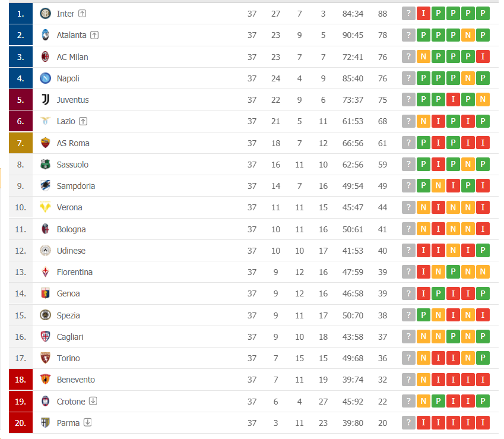504x439 pixels.
Task: Click Crotone's grey upcoming match badge
Action: tap(408, 402)
